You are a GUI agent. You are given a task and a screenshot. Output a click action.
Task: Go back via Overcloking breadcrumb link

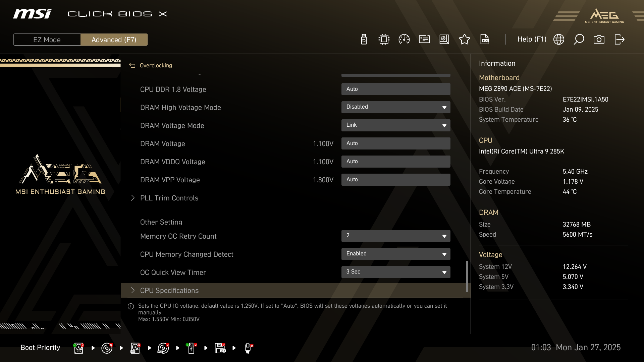point(155,65)
